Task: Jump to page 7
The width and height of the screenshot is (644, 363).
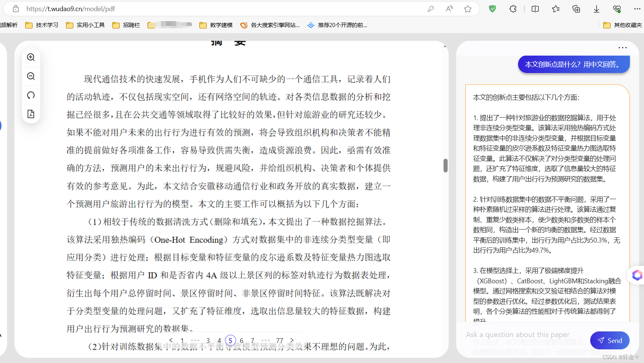Action: pyautogui.click(x=253, y=340)
